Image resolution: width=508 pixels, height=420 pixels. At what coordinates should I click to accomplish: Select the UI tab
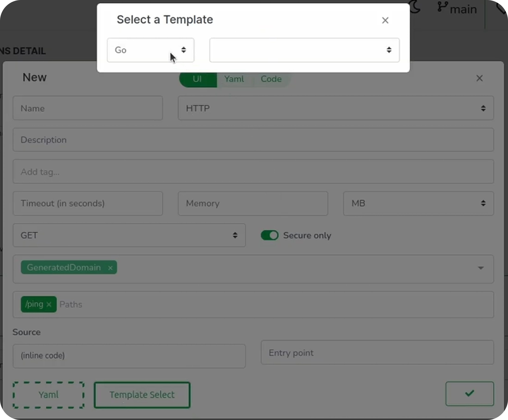tap(197, 79)
